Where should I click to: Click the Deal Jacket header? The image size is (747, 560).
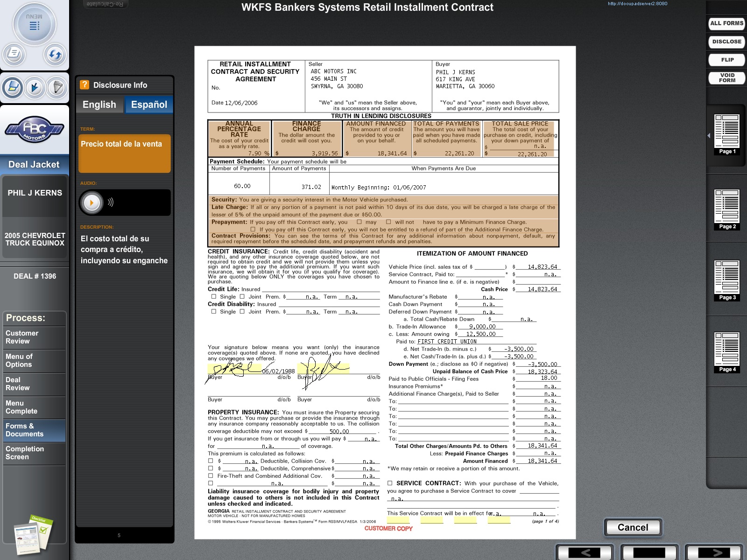(x=34, y=164)
